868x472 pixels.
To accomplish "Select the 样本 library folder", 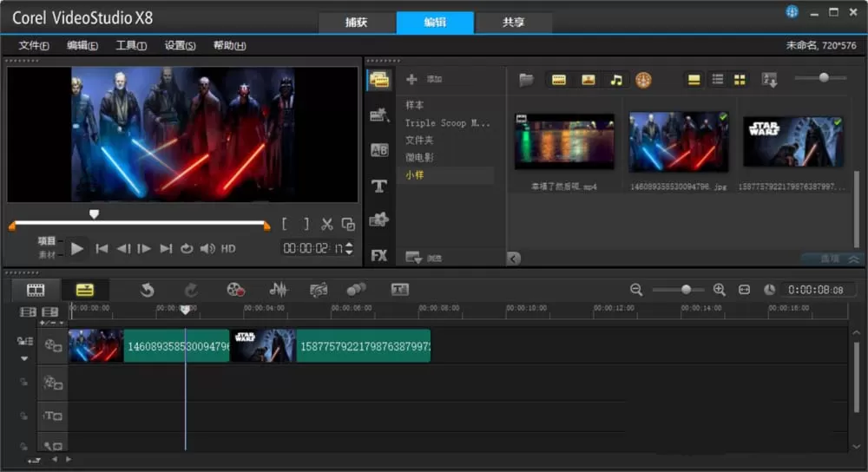I will click(415, 105).
